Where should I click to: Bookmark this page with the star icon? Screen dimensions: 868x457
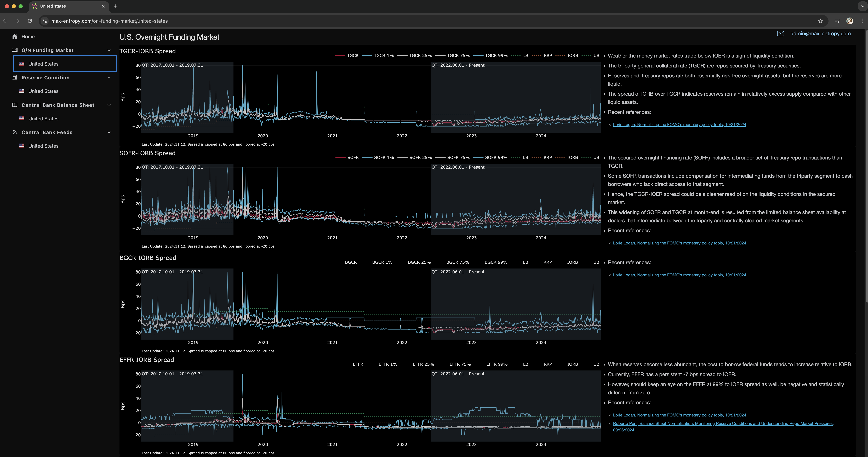[820, 21]
